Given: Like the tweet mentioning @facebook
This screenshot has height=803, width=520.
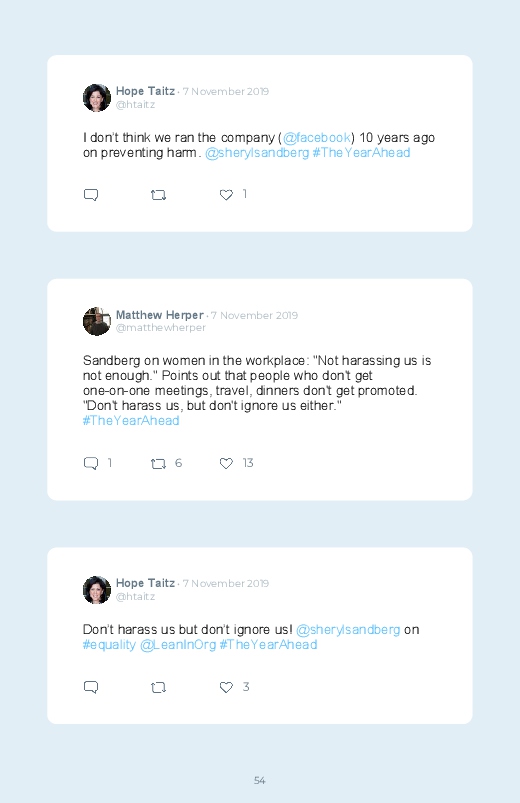Looking at the screenshot, I should [x=226, y=195].
